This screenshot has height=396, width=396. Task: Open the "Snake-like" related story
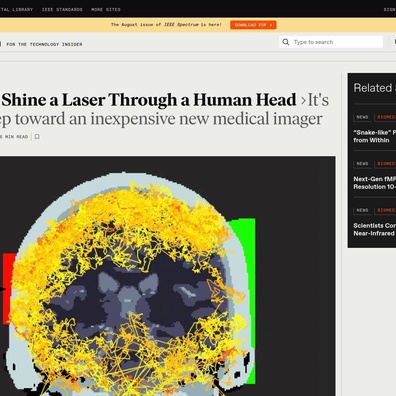[375, 136]
